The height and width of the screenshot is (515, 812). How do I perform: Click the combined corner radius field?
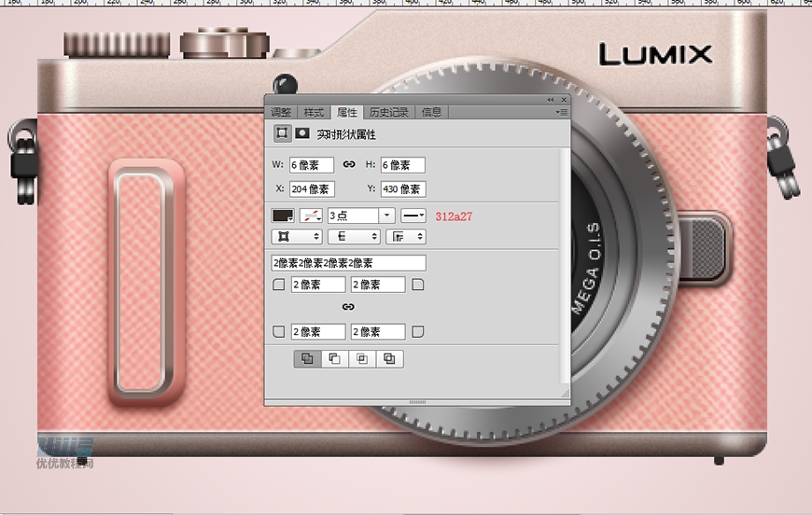click(348, 263)
